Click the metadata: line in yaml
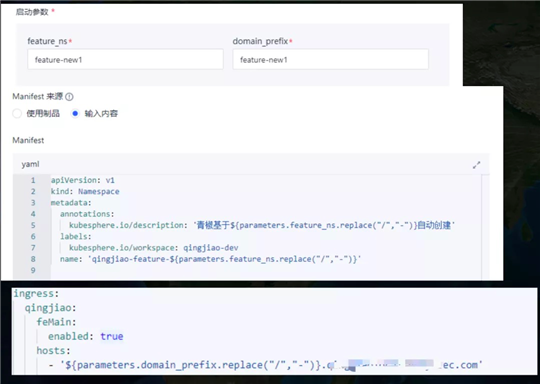Image resolution: width=540 pixels, height=384 pixels. tap(71, 203)
